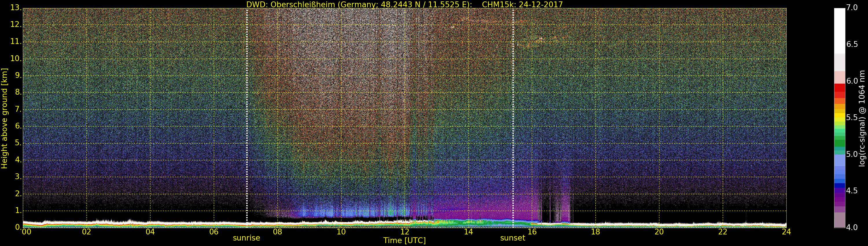
Task: Click the 13 tick label on the height axis
Action: pyautogui.click(x=16, y=8)
